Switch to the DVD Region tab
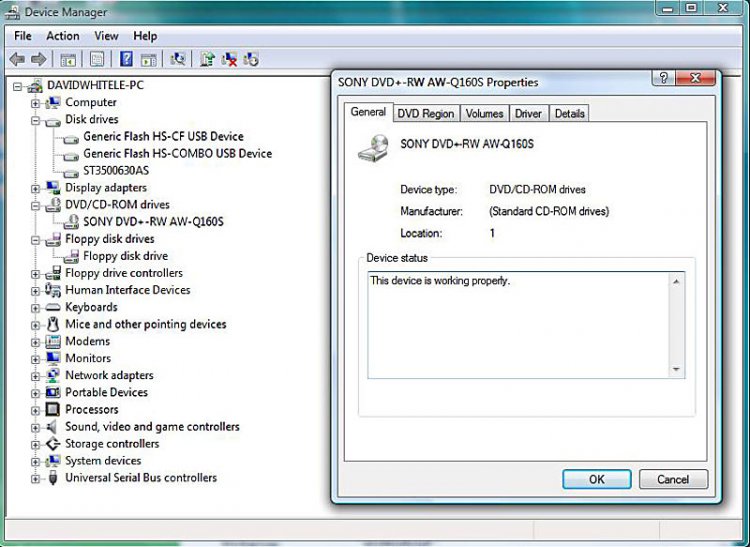 [x=426, y=114]
